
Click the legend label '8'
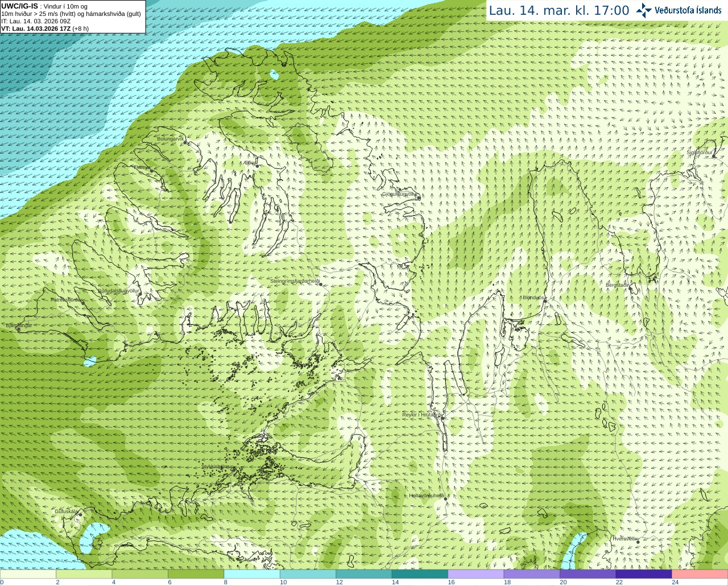pos(226,582)
